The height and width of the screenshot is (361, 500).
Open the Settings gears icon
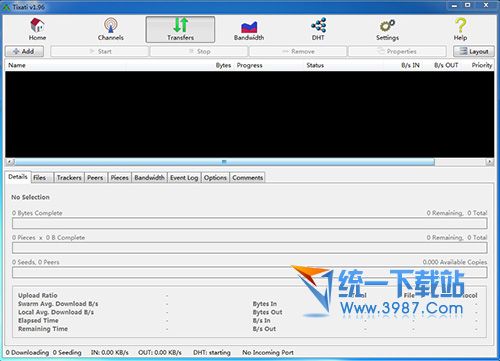(387, 26)
